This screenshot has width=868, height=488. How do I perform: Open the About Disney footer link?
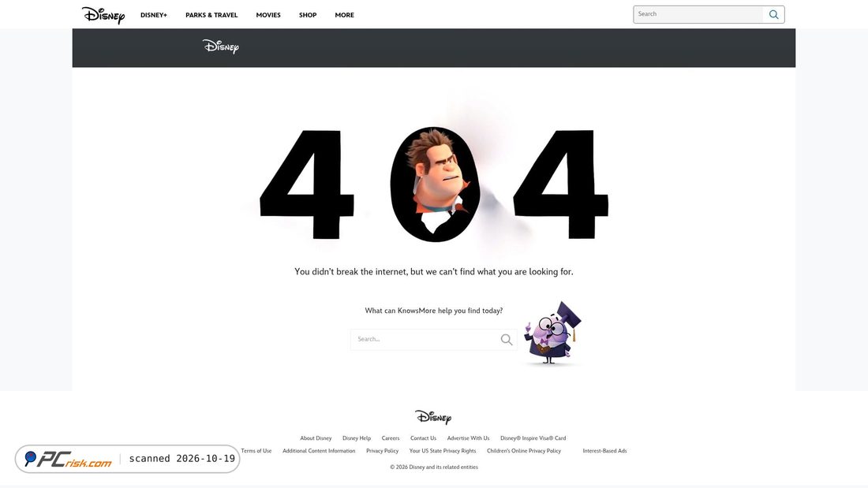point(316,438)
